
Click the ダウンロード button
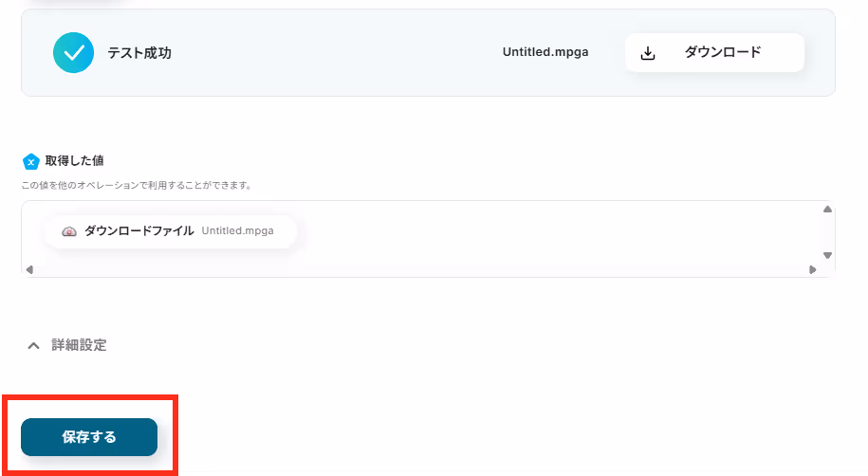[x=714, y=52]
